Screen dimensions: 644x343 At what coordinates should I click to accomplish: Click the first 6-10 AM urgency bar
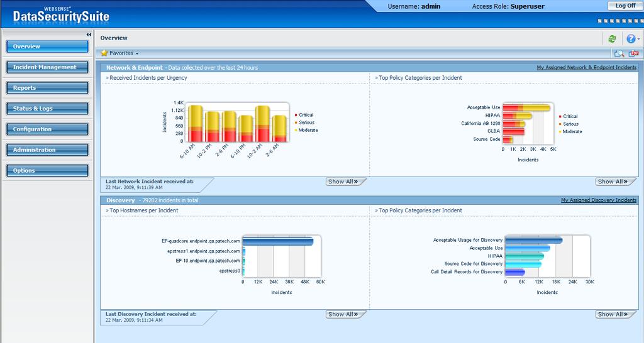196,124
